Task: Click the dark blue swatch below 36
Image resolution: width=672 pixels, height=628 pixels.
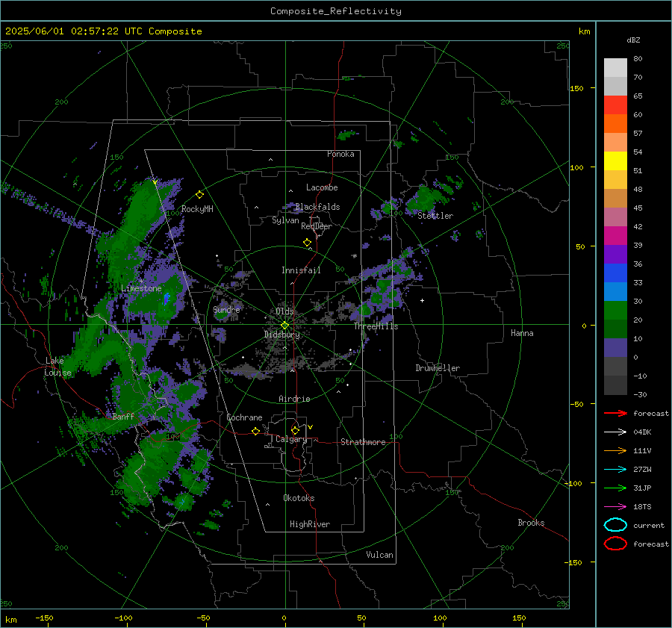Action: tap(615, 273)
